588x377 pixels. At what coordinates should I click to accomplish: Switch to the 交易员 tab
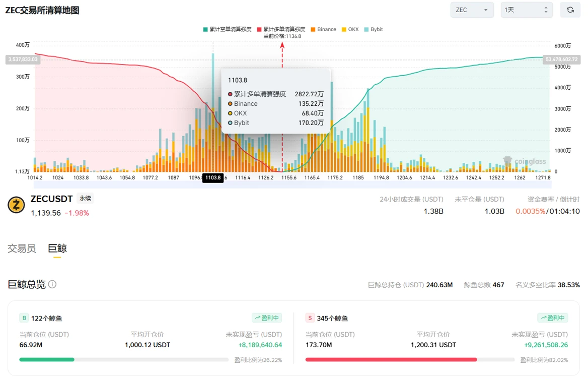pyautogui.click(x=22, y=248)
